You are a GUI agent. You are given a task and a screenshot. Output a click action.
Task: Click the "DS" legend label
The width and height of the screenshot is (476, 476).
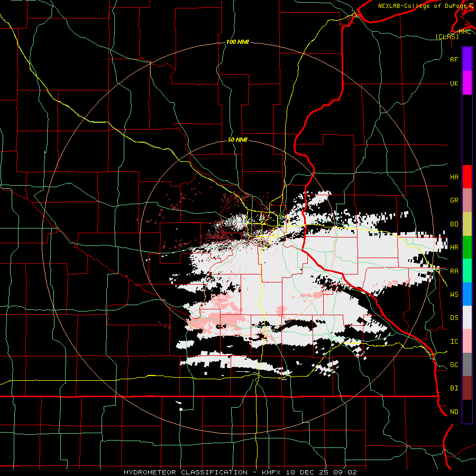(454, 318)
